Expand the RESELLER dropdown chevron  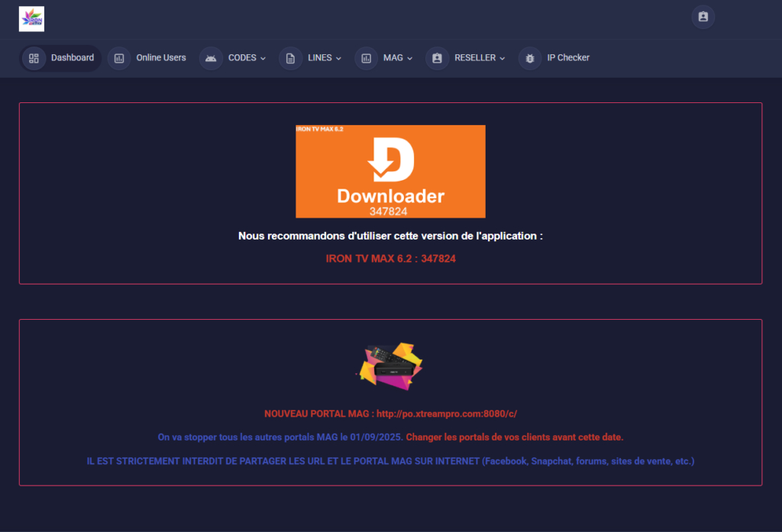tap(502, 58)
